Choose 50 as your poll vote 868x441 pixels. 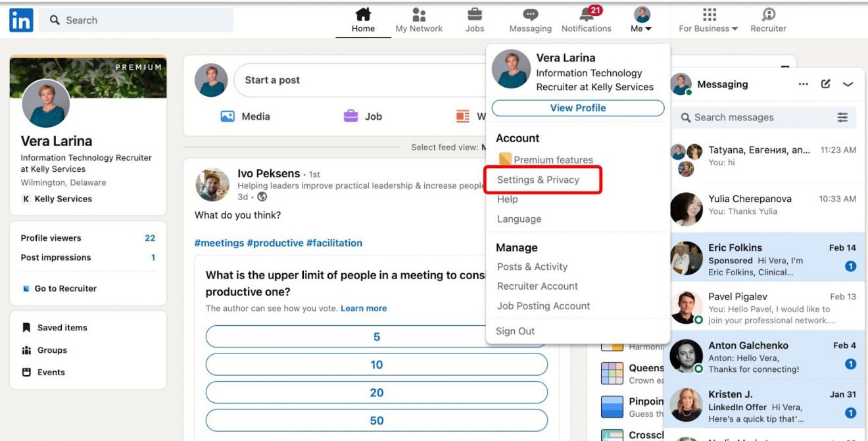[376, 420]
